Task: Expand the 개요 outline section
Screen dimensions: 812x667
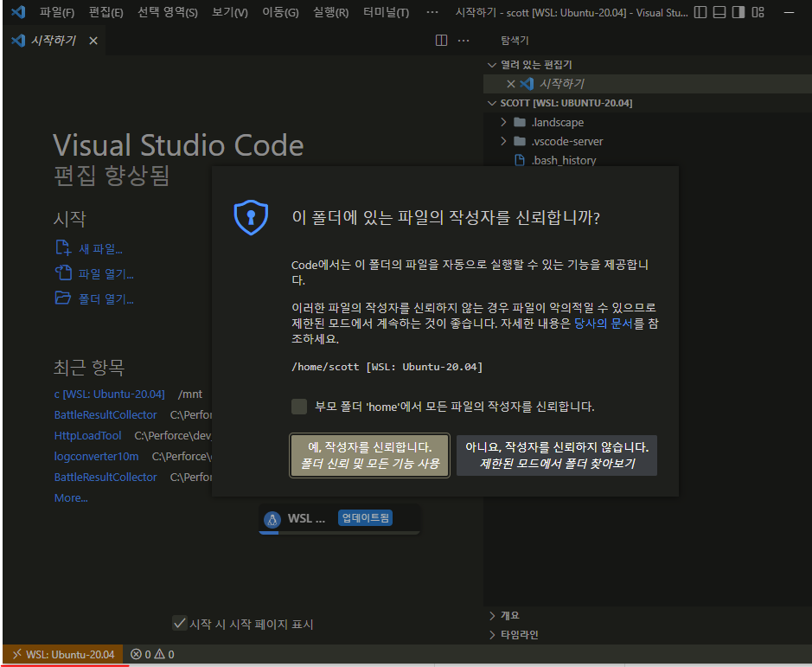Action: pos(492,616)
